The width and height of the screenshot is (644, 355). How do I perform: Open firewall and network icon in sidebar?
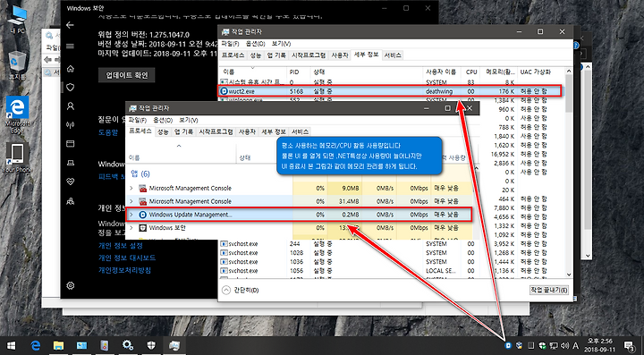[x=71, y=125]
